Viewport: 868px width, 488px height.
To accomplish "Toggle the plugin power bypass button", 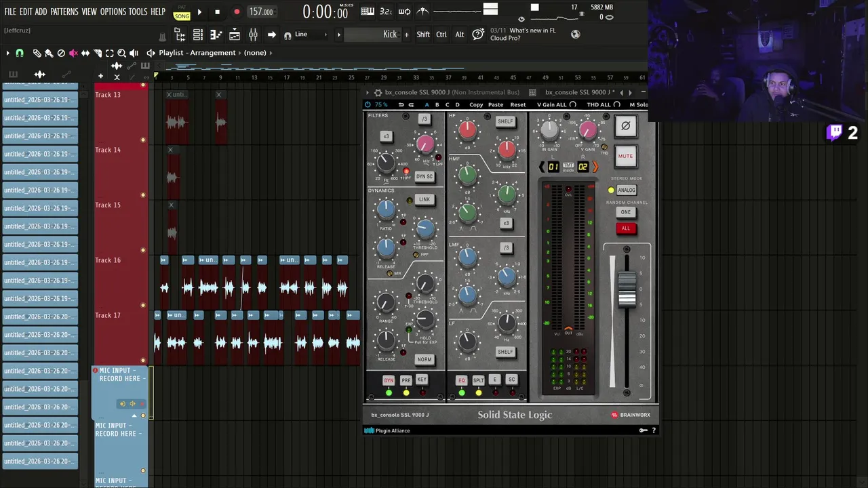I will [x=368, y=105].
